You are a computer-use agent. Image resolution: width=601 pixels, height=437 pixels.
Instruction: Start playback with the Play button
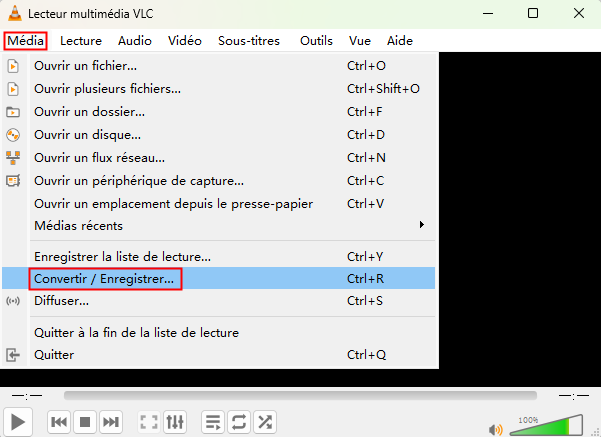tap(18, 422)
